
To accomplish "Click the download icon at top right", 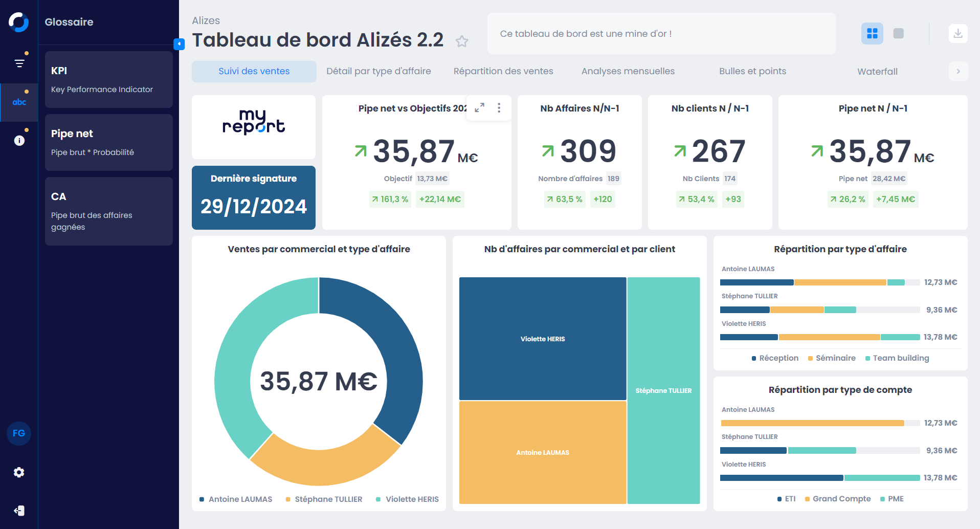I will 958,34.
